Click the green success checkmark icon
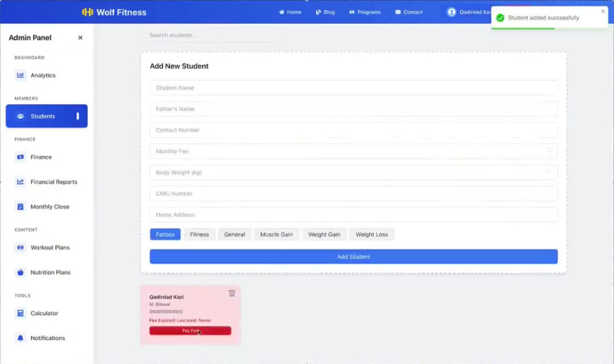This screenshot has width=614, height=364. (500, 18)
